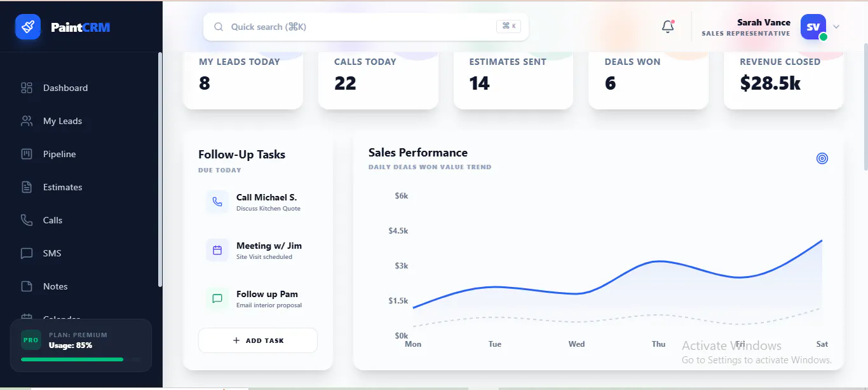Click the Follow-Up Tasks heading

241,155
